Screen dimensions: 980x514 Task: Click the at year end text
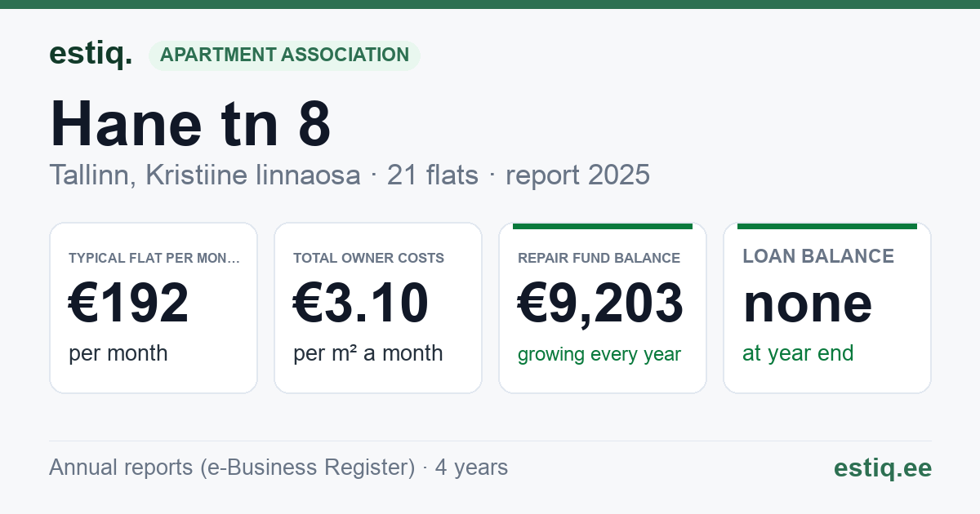click(798, 353)
